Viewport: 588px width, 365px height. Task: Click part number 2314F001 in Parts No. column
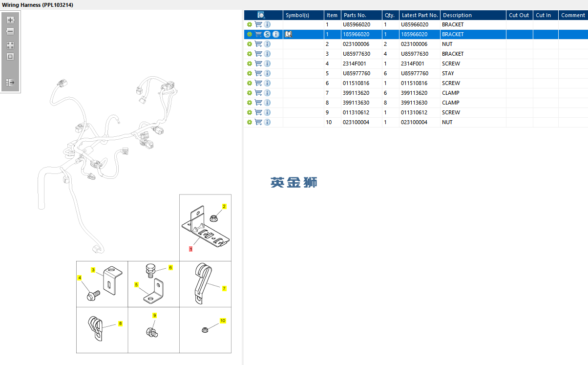(355, 64)
